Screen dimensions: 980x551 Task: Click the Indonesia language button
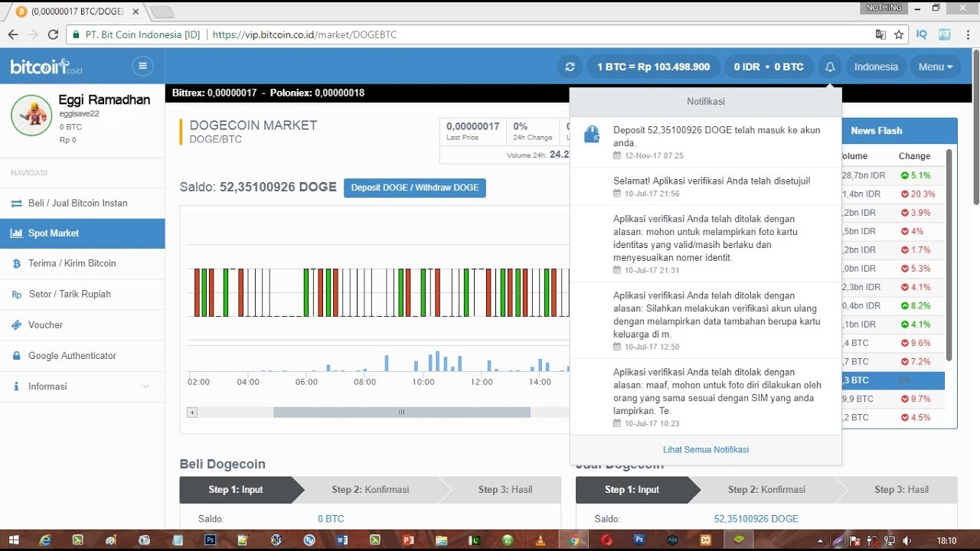click(x=876, y=67)
